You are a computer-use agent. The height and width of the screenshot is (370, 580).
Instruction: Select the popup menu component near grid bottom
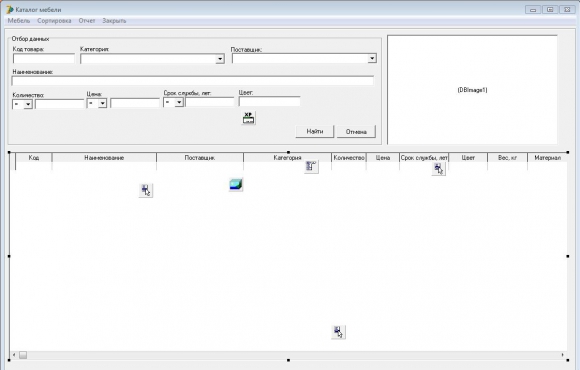coord(338,332)
